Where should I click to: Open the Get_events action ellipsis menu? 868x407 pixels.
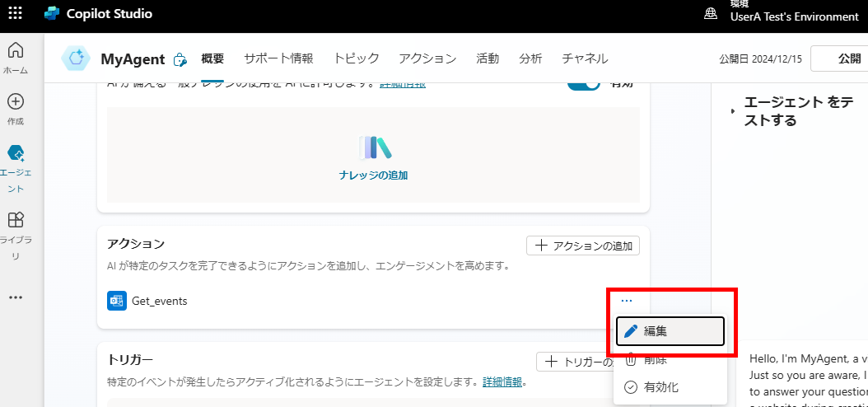[x=627, y=301]
